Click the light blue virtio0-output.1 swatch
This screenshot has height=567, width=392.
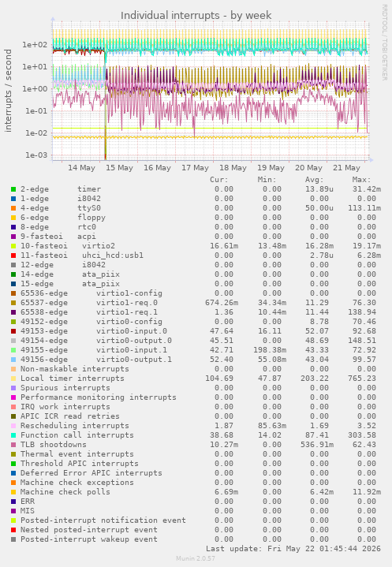tap(13, 360)
